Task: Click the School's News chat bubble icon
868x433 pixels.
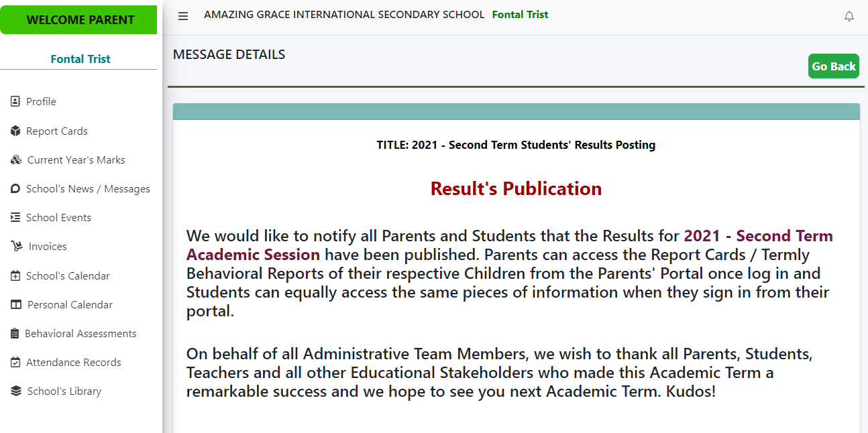Action: (15, 189)
